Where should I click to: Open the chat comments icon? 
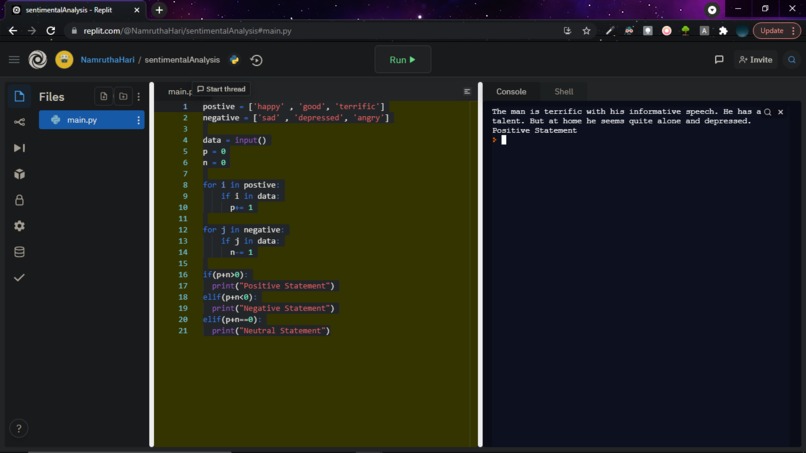[719, 60]
